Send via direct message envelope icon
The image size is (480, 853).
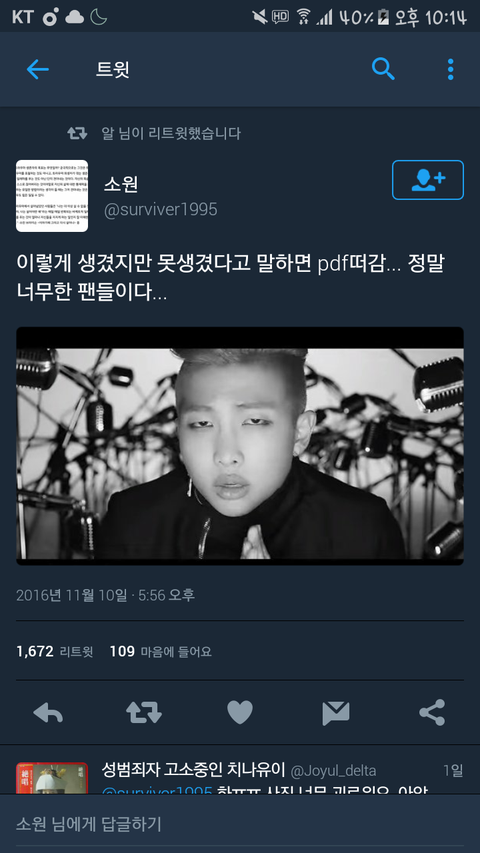[336, 713]
